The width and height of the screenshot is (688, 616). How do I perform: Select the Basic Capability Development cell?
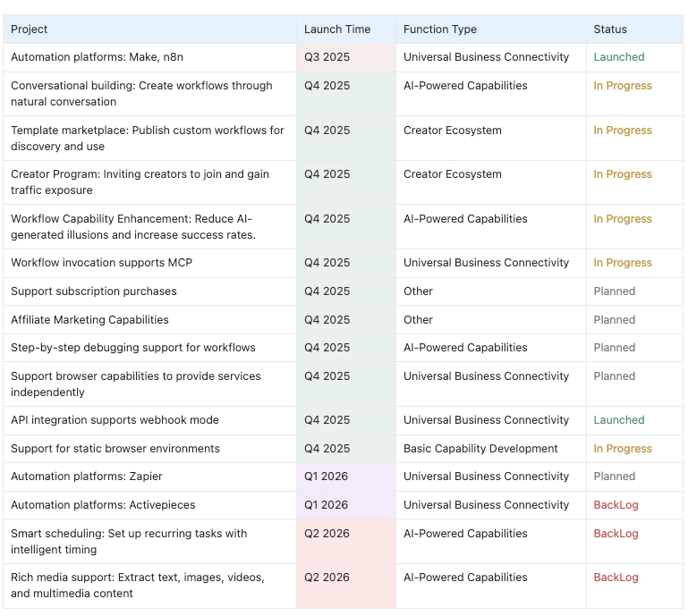tap(480, 449)
